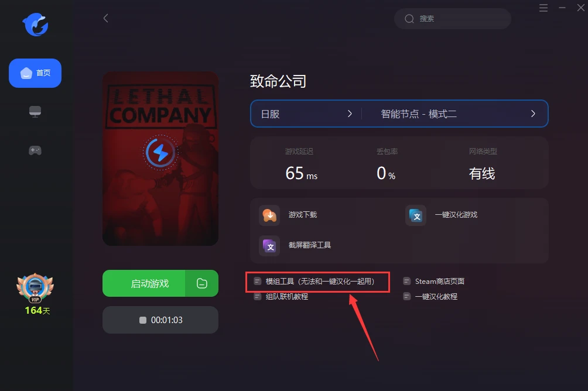The width and height of the screenshot is (588, 391).
Task: Stop acceleration timer 00:01:03
Action: coord(160,320)
